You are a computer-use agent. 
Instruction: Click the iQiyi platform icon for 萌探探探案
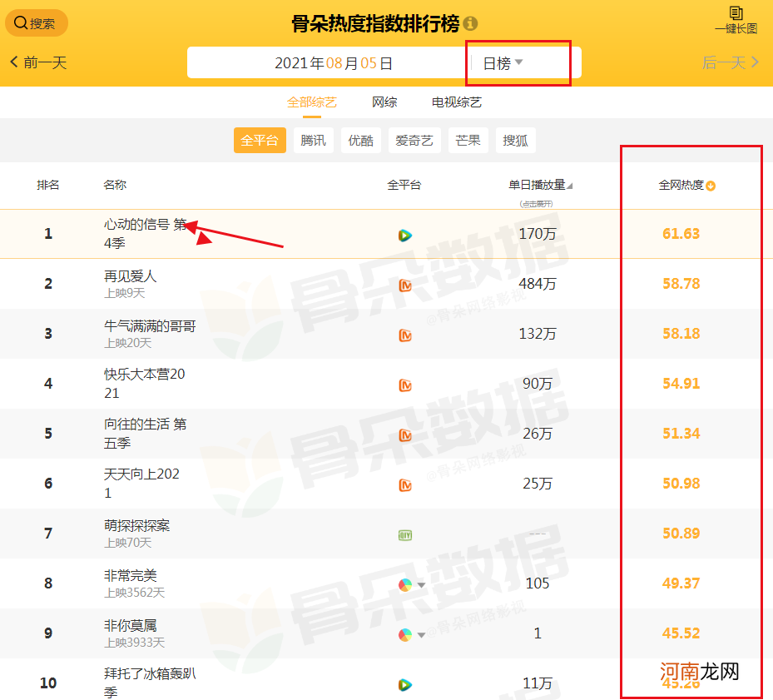(405, 535)
